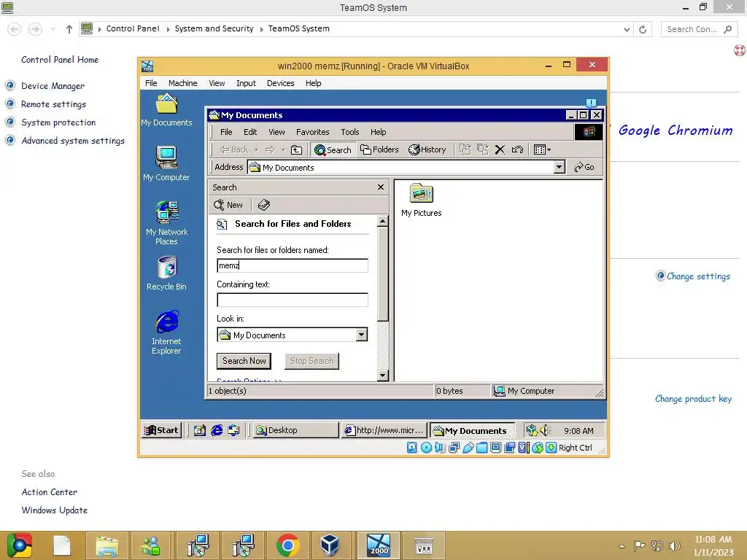
Task: Click the Delete (X) toolbar icon
Action: tap(500, 149)
